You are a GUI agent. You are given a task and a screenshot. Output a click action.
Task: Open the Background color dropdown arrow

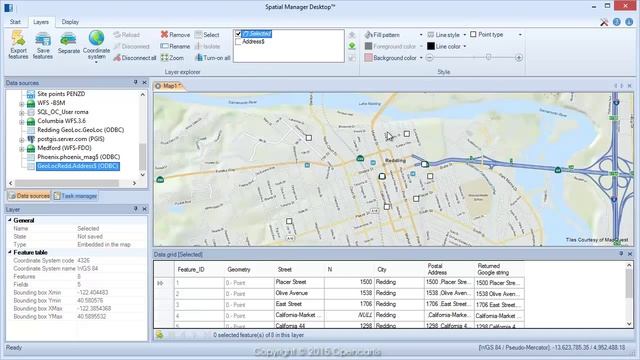[x=421, y=58]
